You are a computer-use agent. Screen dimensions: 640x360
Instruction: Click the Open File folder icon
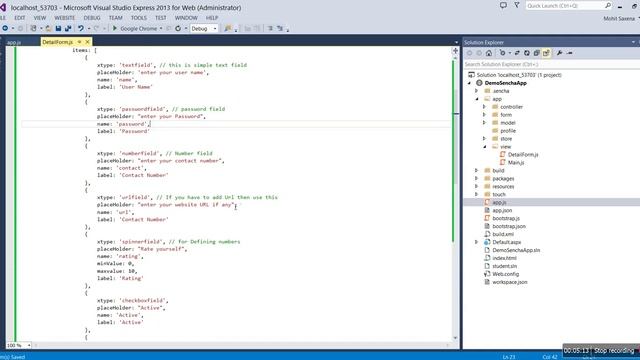click(49, 28)
